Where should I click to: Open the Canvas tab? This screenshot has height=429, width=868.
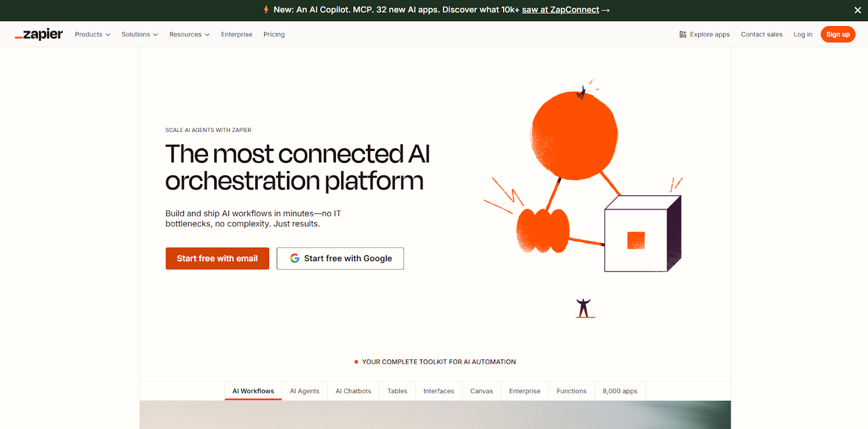click(482, 391)
